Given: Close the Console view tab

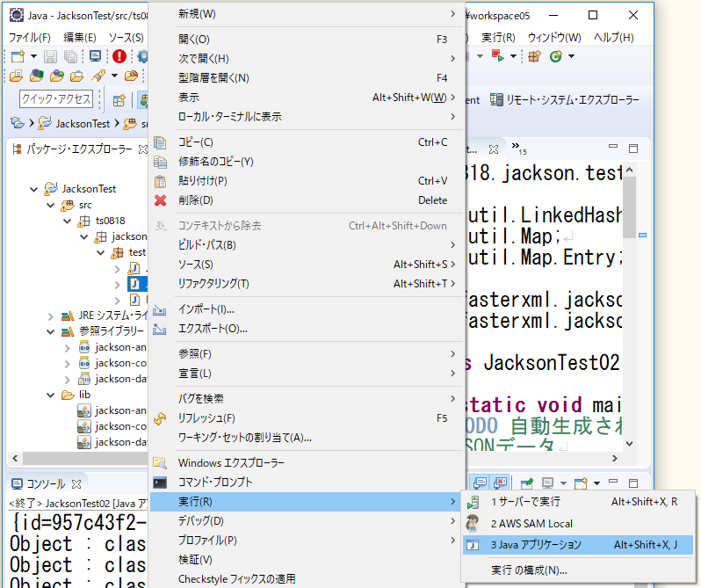Looking at the screenshot, I should coord(76,484).
